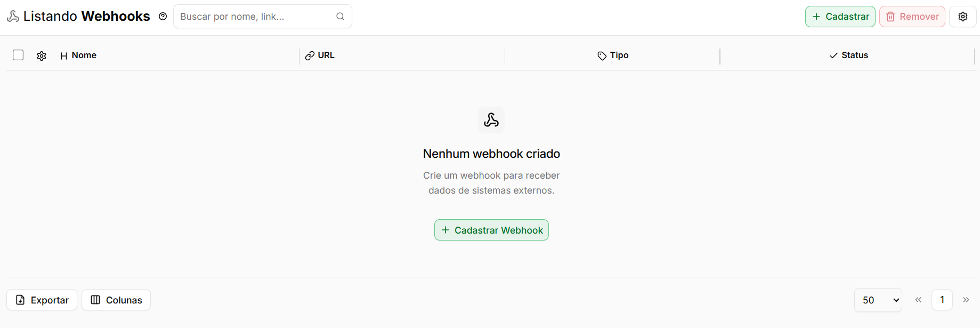The height and width of the screenshot is (328, 980).
Task: Sort by the Nome column header
Action: tap(78, 55)
